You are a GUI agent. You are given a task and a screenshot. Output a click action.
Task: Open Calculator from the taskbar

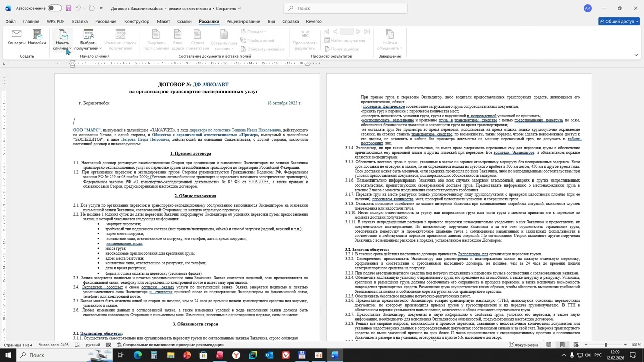click(154, 355)
